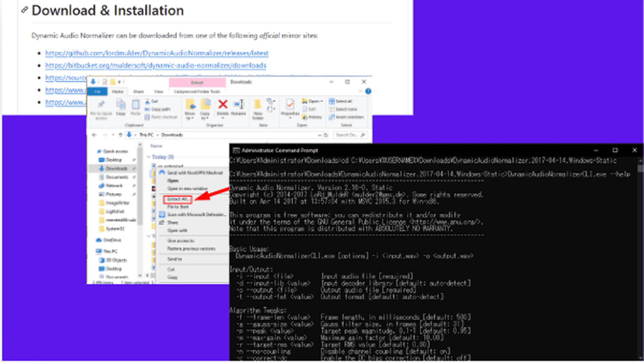Click Edit in the ribbon Open group
The image size is (644, 362).
[309, 109]
